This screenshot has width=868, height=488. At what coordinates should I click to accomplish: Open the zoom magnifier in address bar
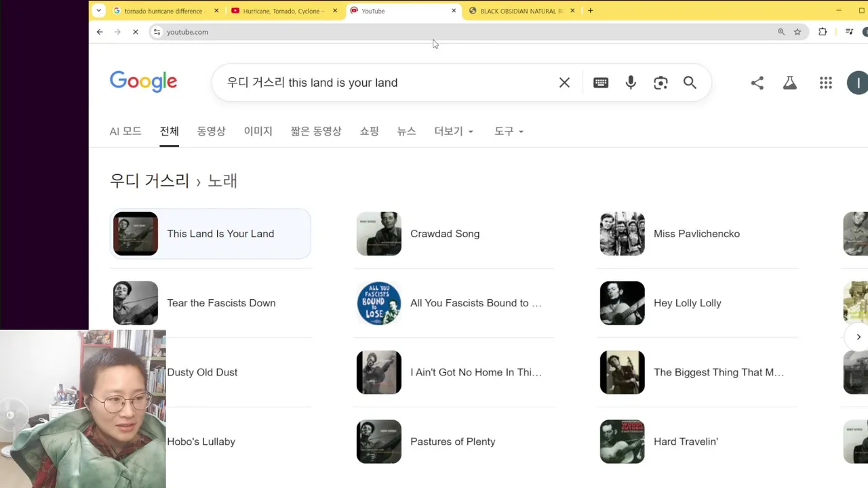[x=781, y=32]
